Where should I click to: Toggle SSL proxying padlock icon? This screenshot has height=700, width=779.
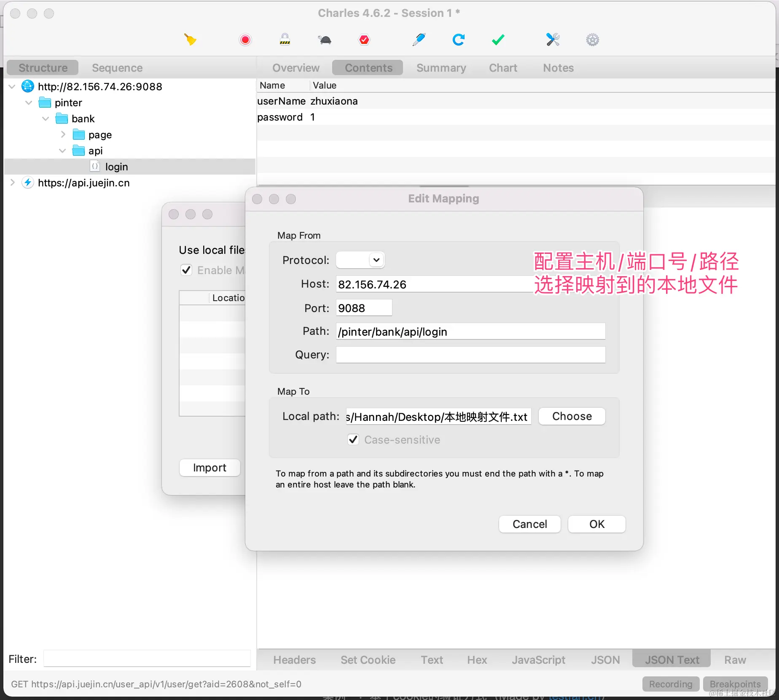click(285, 39)
